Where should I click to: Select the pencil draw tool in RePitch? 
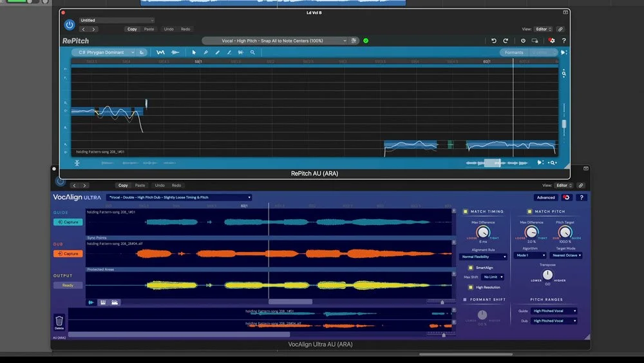[218, 53]
